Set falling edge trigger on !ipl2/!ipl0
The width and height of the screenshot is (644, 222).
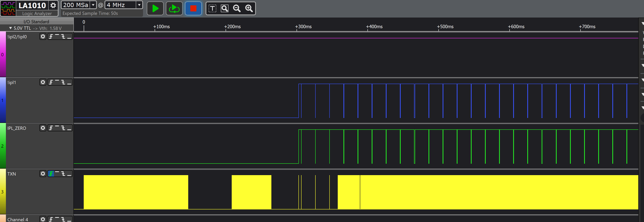[63, 36]
